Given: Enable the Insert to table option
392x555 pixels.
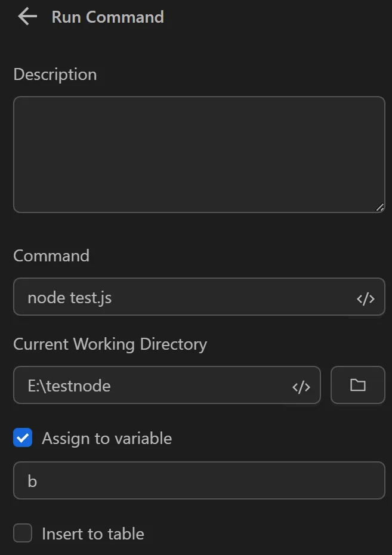Looking at the screenshot, I should (x=23, y=534).
